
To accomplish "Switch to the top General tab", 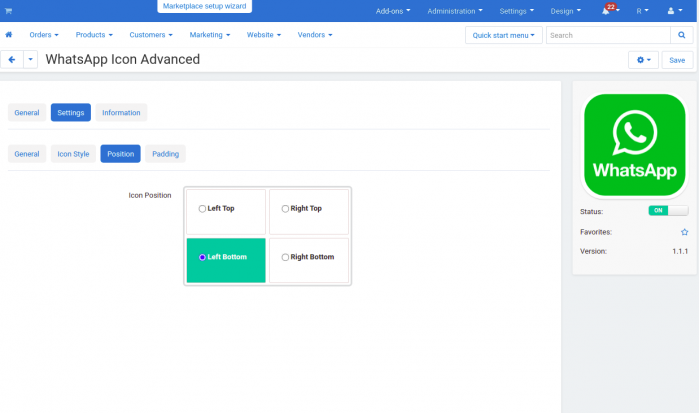I will [x=27, y=113].
